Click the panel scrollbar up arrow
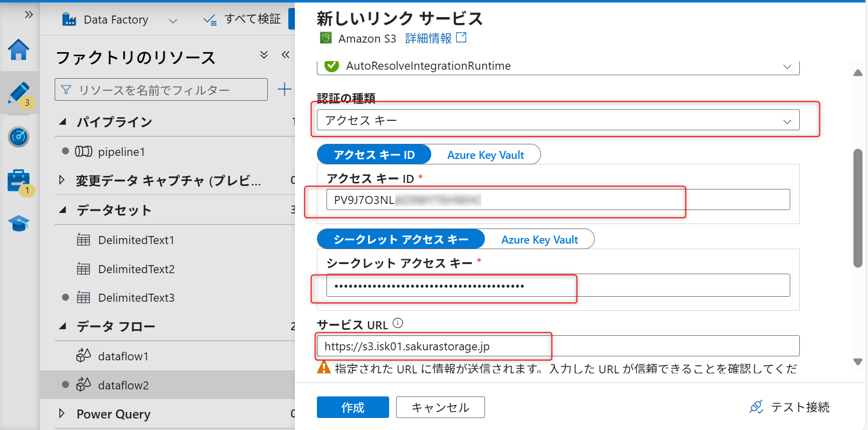868x430 pixels. pyautogui.click(x=858, y=73)
